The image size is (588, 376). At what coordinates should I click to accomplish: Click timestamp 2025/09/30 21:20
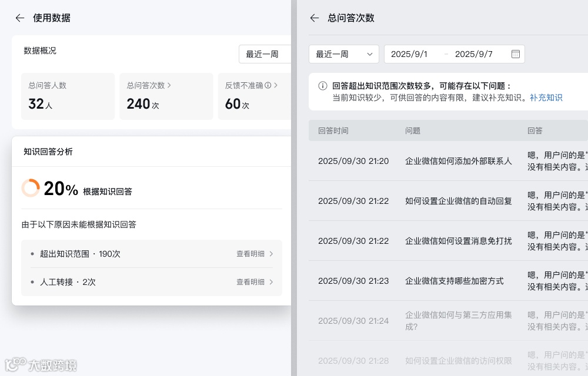coord(353,161)
